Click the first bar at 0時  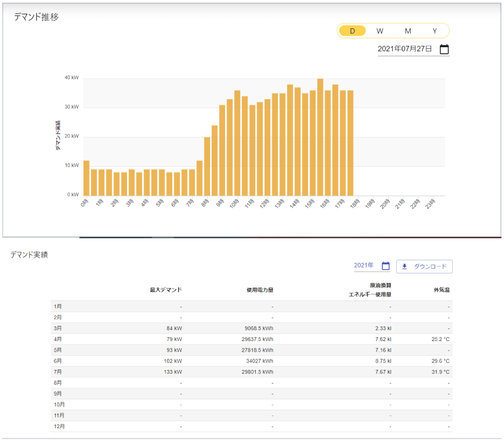pos(86,178)
